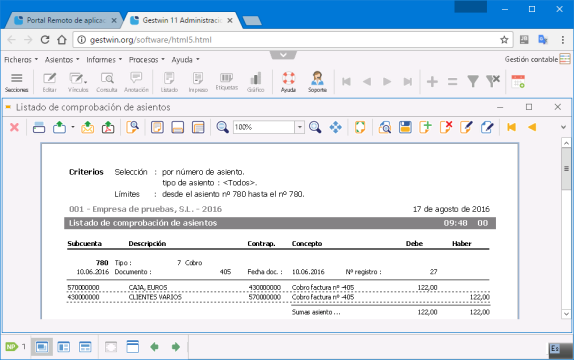Click the 570000000 subcuenta cell
Image resolution: width=574 pixels, height=360 pixels.
point(83,287)
